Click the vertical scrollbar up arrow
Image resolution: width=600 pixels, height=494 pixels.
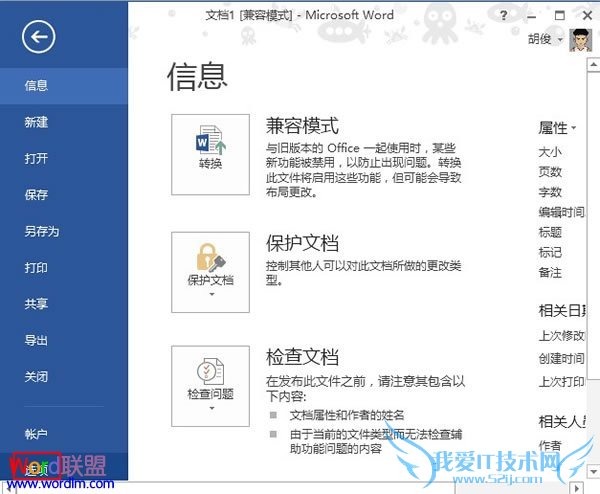tap(593, 65)
